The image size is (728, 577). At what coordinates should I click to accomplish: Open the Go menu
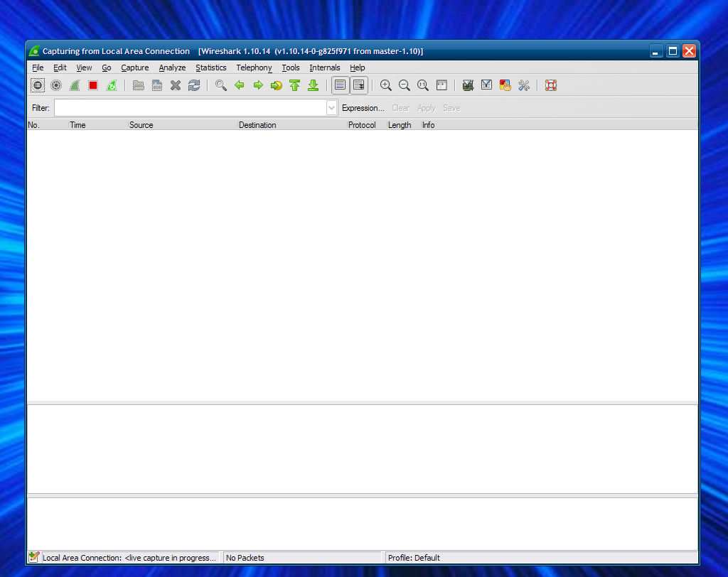point(107,68)
